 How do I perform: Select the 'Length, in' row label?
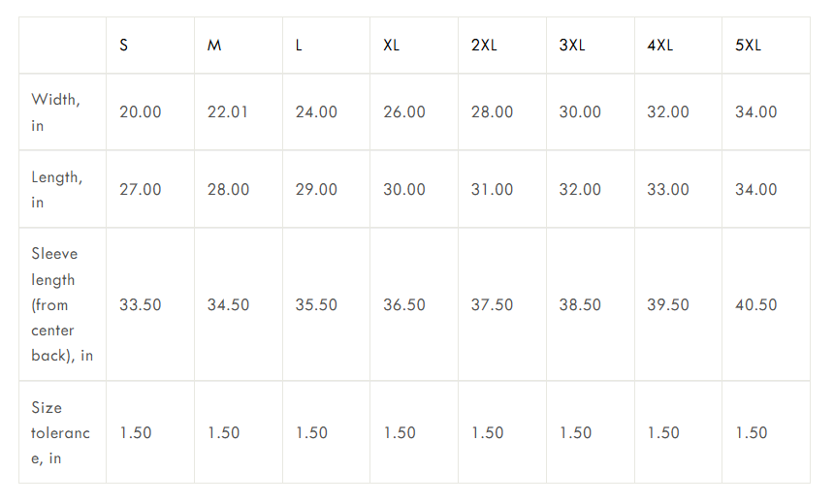[56, 190]
